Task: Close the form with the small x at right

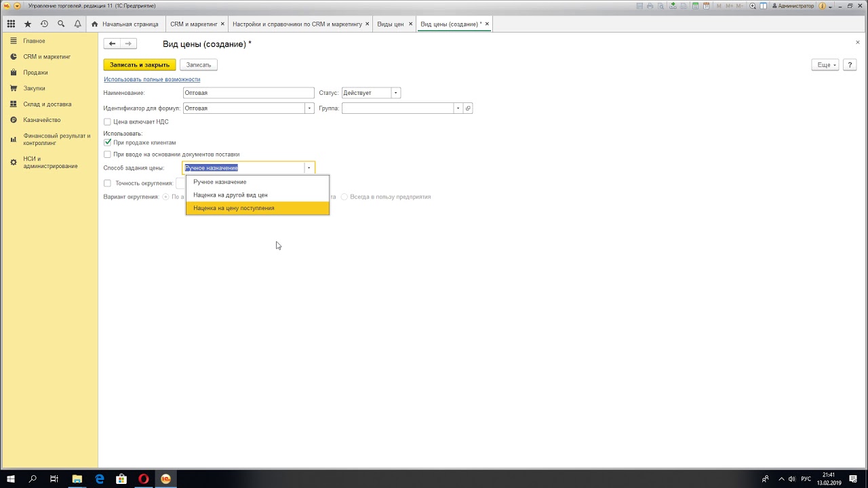Action: pyautogui.click(x=857, y=43)
